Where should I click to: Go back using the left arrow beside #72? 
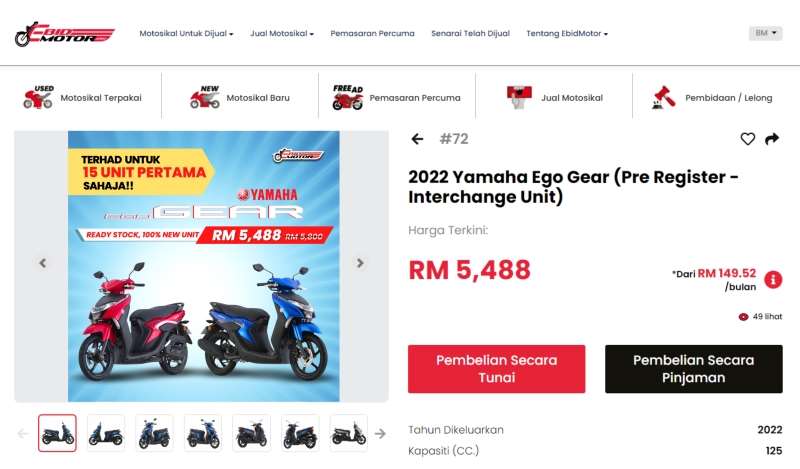point(417,139)
